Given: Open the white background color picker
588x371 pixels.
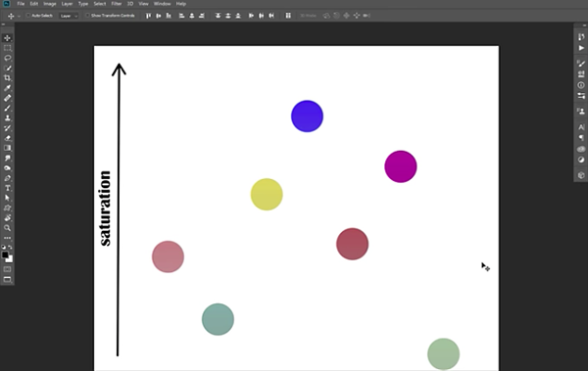Looking at the screenshot, I should tap(10, 259).
